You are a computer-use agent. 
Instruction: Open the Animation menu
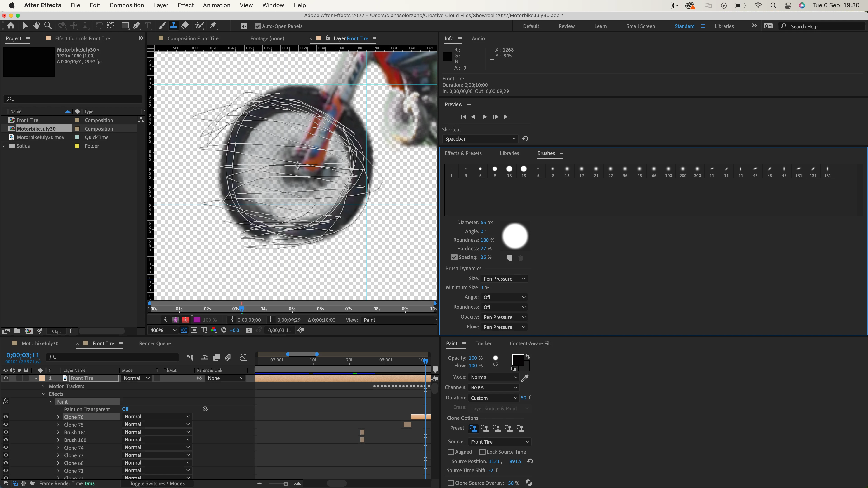(216, 5)
